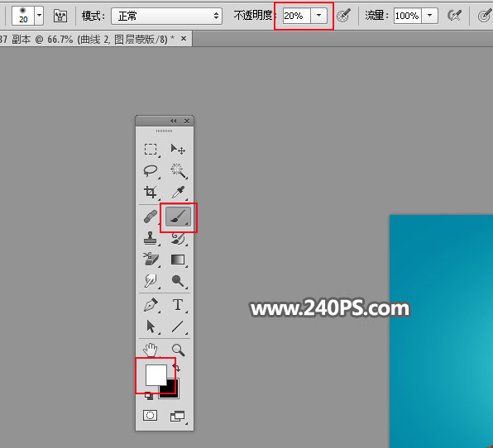Viewport: 493px width, 448px height.
Task: Open the brush preset picker dropdown
Action: (x=39, y=16)
